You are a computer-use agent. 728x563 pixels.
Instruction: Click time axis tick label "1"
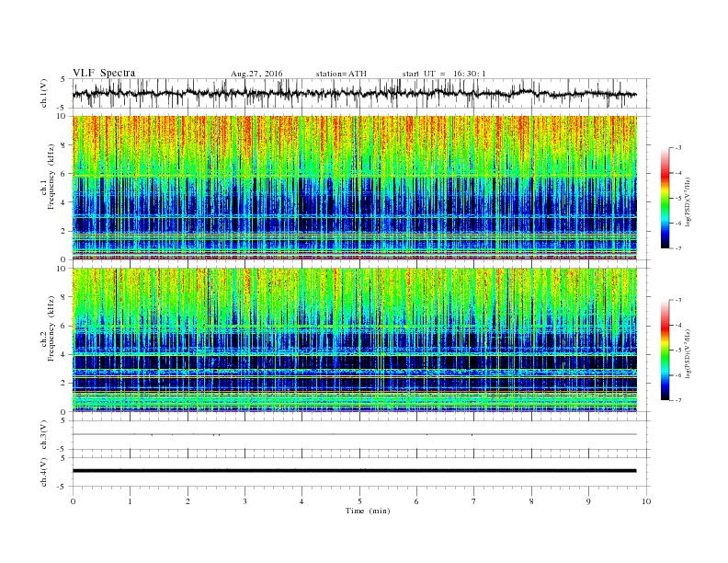pos(130,501)
